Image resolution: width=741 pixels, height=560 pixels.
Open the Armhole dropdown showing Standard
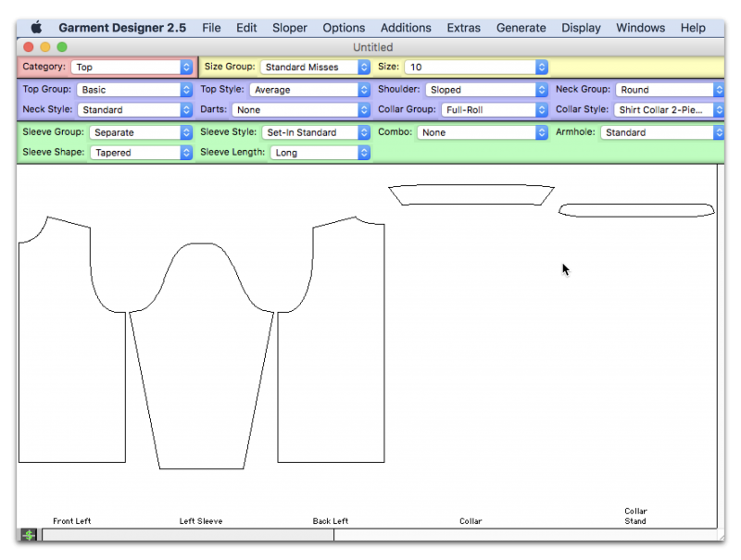tap(662, 132)
